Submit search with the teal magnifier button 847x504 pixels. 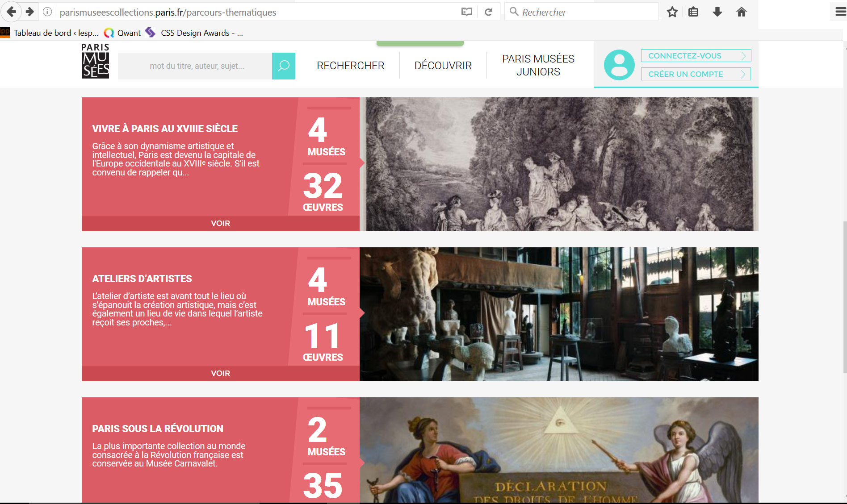(284, 66)
